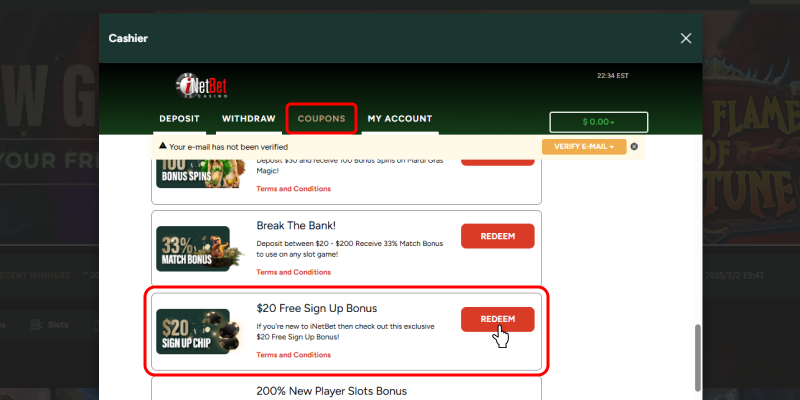
Task: Click the '$20 Free Sign Up Bonus' title
Action: (317, 308)
